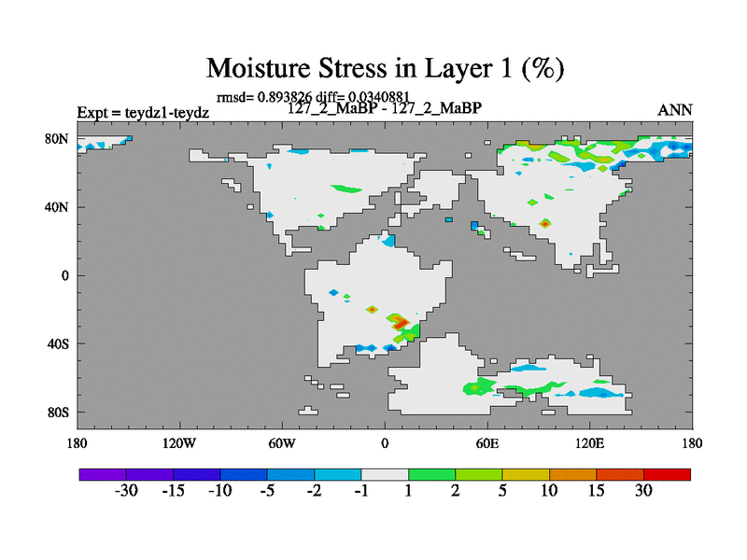Screen dimensions: 747x560
Task: Select the red swatch at colorbar's right end
Action: [667, 474]
